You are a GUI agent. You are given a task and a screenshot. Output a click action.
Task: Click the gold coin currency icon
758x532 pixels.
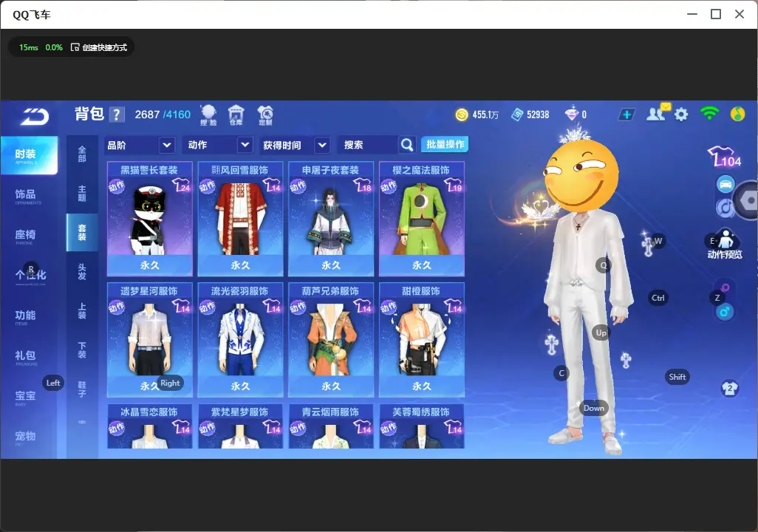[462, 115]
